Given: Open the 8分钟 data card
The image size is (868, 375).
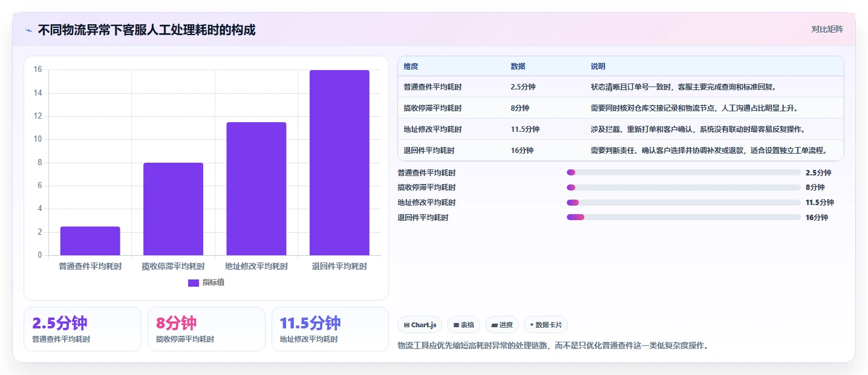Looking at the screenshot, I should (206, 329).
